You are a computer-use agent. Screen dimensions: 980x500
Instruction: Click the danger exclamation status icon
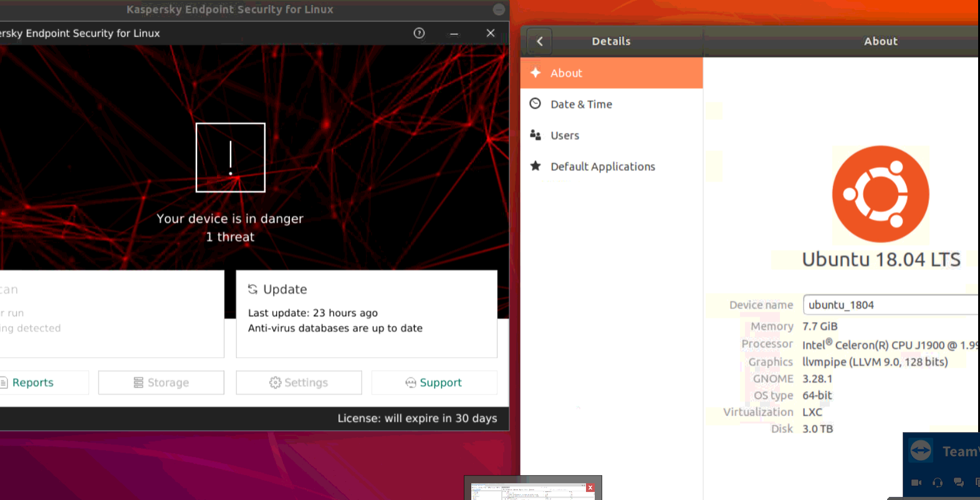231,158
